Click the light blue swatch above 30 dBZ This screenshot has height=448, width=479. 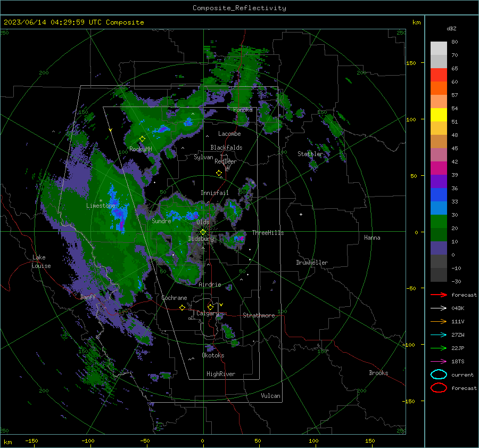[439, 208]
